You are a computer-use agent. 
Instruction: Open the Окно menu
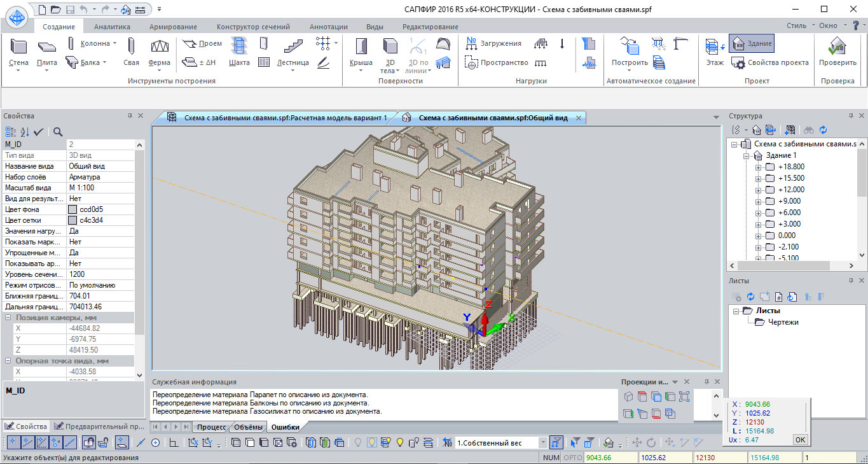tap(831, 26)
